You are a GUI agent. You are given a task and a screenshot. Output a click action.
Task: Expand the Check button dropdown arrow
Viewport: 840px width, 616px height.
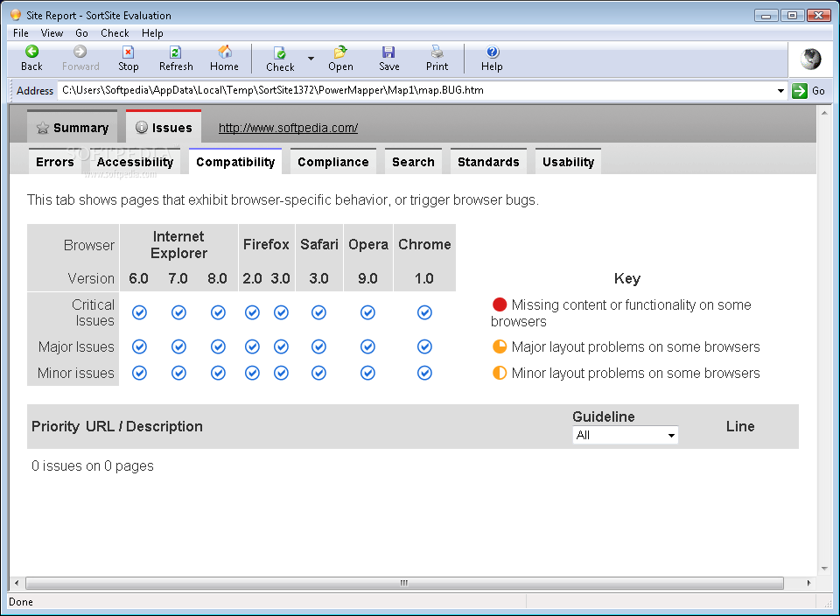point(311,59)
